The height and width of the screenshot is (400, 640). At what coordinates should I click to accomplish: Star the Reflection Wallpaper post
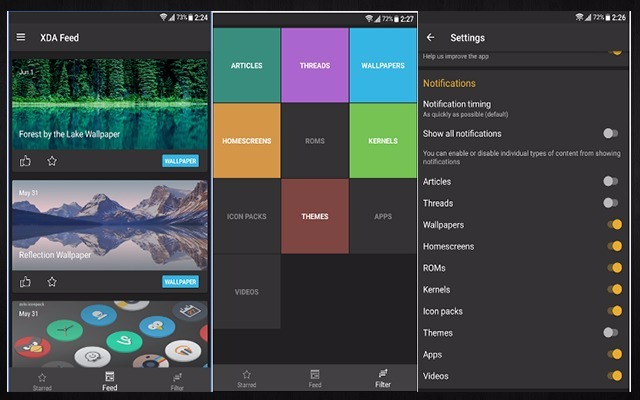52,282
